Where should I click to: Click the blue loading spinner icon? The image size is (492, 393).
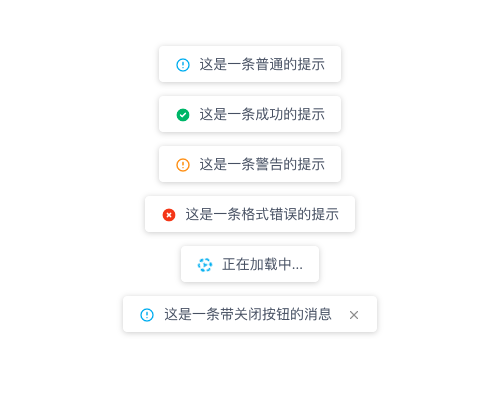point(205,265)
